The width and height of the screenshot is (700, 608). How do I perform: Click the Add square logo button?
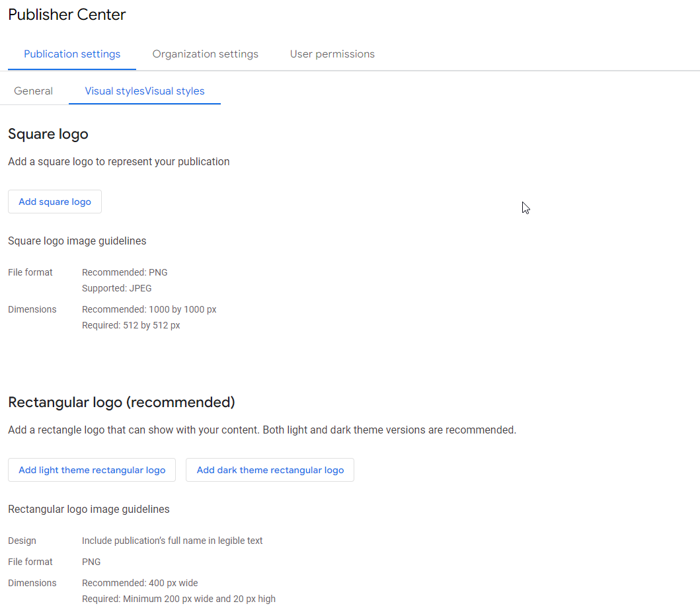(54, 202)
